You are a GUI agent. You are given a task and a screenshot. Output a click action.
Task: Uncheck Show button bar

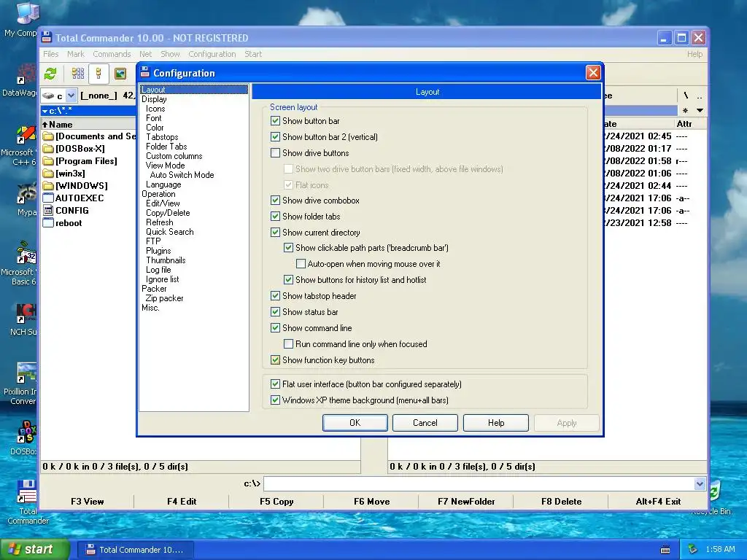coord(275,121)
